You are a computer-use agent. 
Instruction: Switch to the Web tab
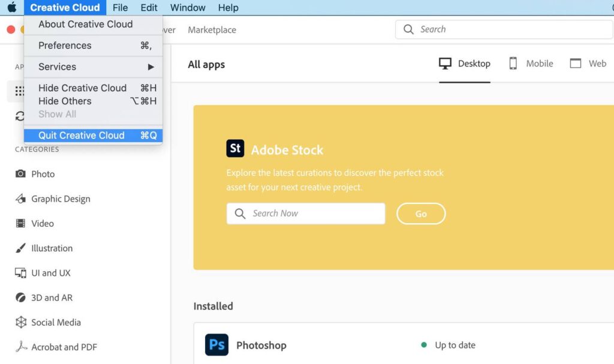(x=588, y=64)
